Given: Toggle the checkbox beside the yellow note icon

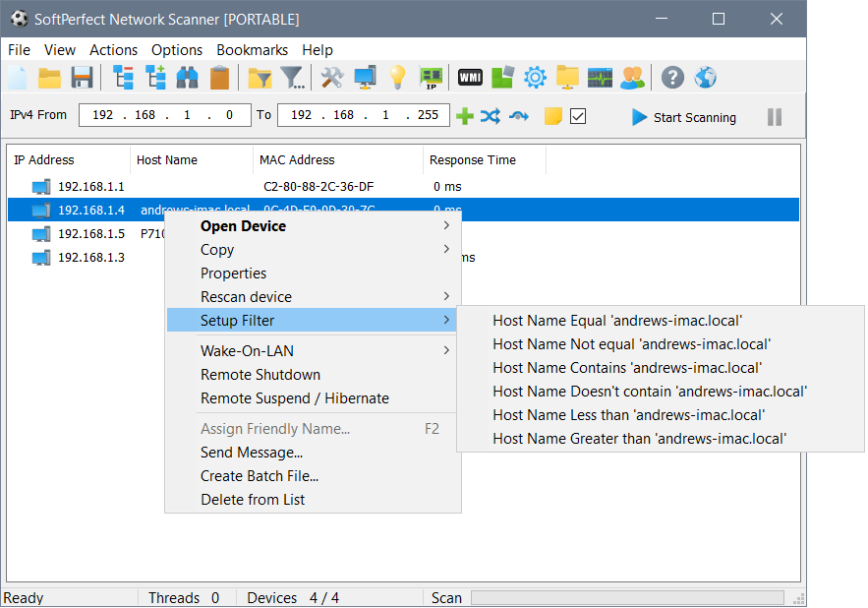Looking at the screenshot, I should coord(578,116).
